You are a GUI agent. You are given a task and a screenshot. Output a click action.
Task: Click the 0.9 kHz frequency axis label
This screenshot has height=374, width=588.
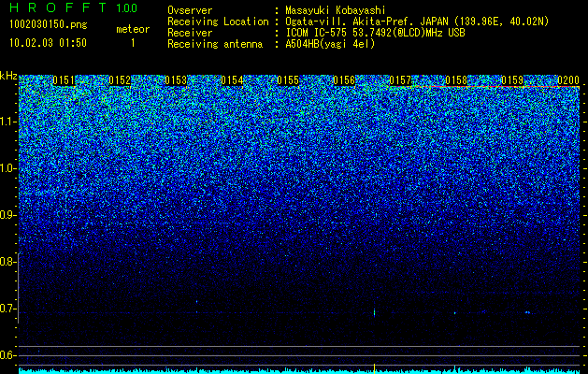point(8,215)
